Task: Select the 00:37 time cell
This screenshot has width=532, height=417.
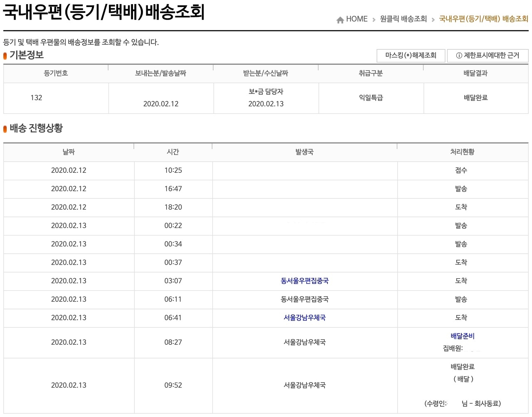Action: click(x=173, y=262)
